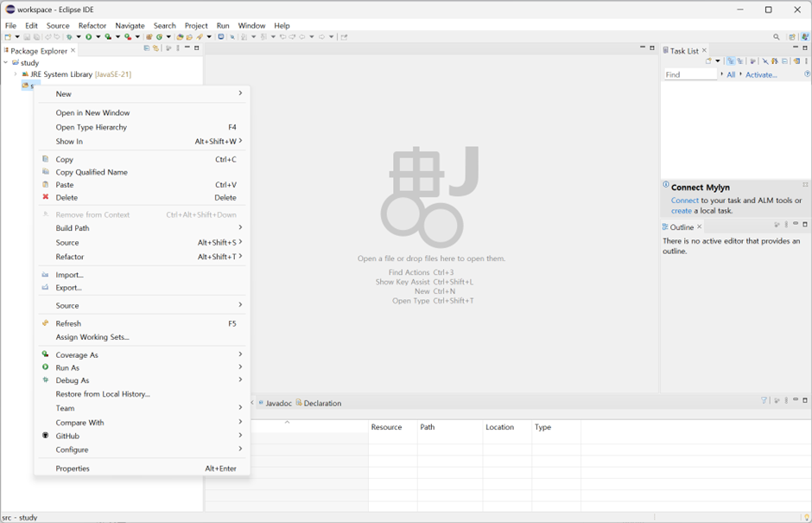Expand JRE System Library tree node
The image size is (812, 523).
[x=15, y=74]
